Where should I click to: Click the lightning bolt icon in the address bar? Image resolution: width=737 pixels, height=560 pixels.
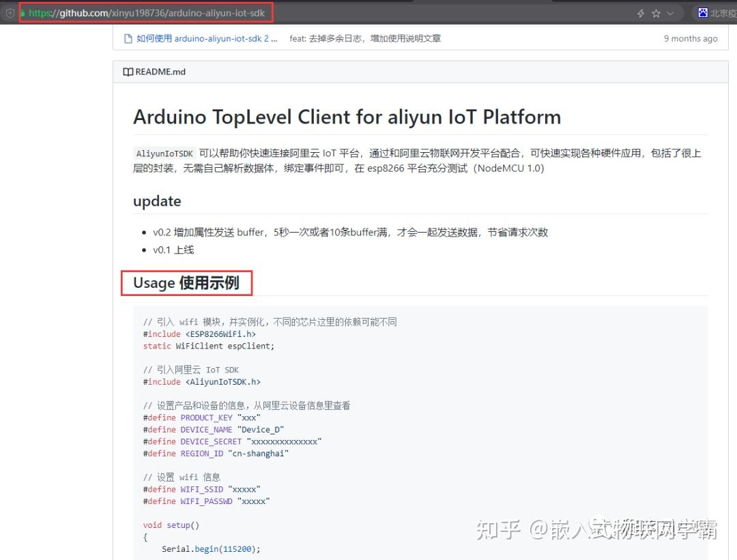[x=639, y=11]
